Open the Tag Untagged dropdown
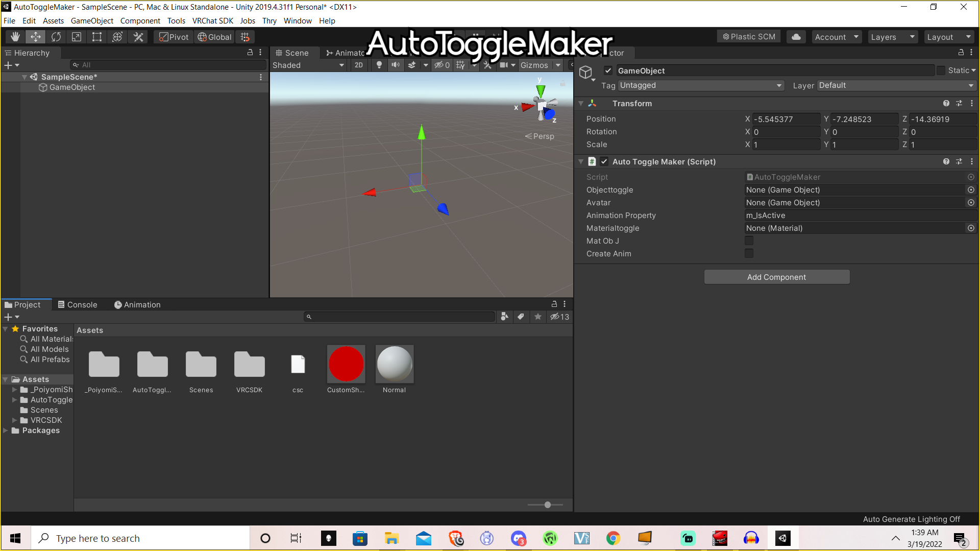The height and width of the screenshot is (551, 980). click(x=701, y=85)
